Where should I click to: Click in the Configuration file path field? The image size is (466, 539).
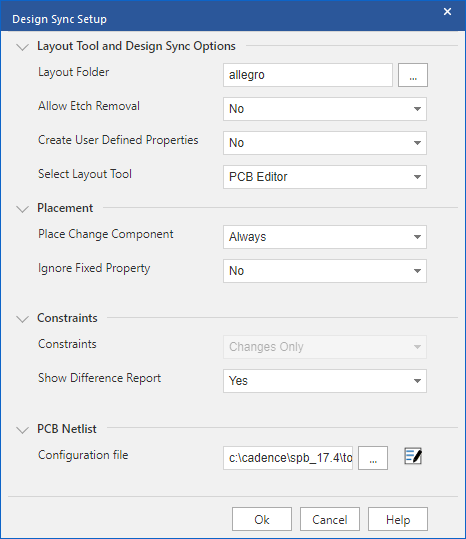[288, 458]
